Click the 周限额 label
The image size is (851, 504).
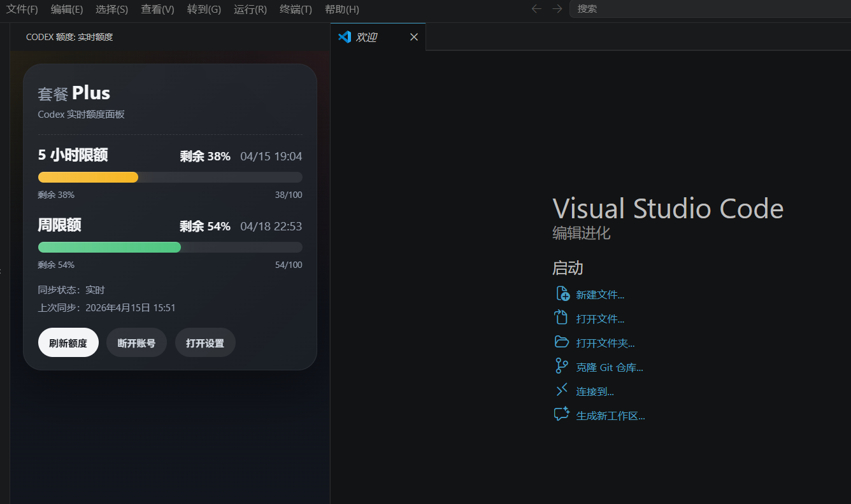(60, 225)
